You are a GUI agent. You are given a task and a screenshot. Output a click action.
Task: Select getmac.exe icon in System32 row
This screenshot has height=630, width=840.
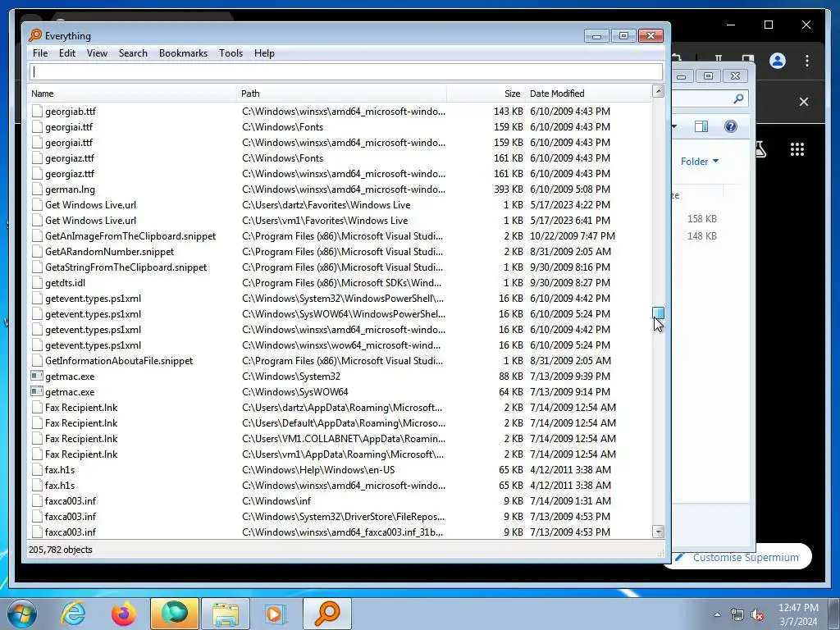37,376
